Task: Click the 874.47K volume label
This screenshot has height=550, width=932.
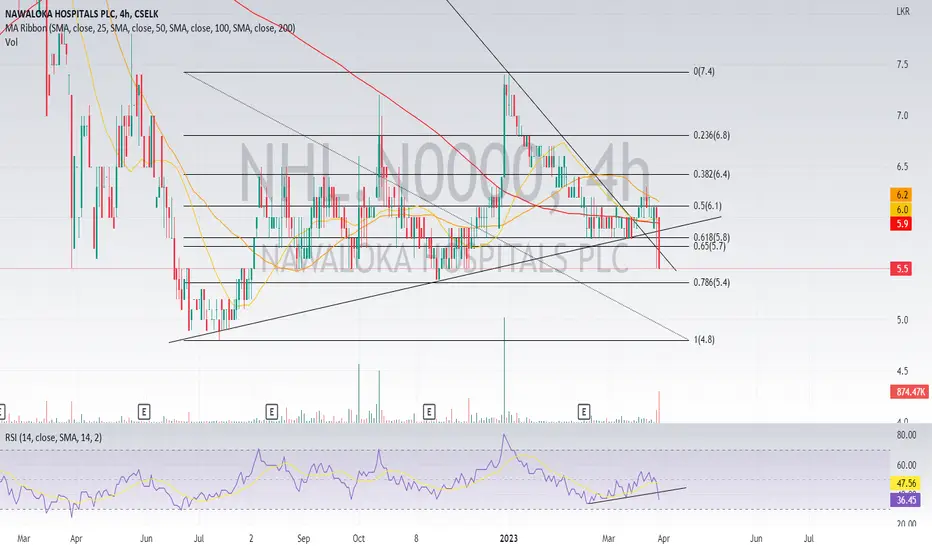Action: pyautogui.click(x=909, y=392)
